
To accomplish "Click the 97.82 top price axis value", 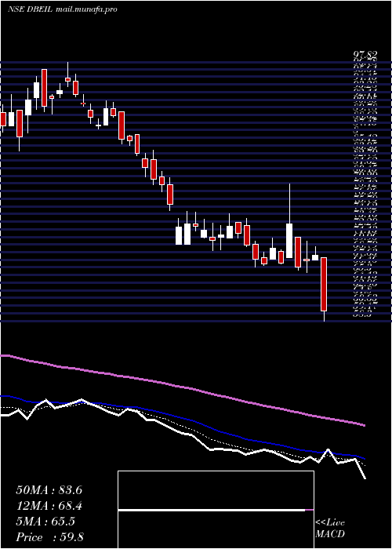I will coord(365,55).
